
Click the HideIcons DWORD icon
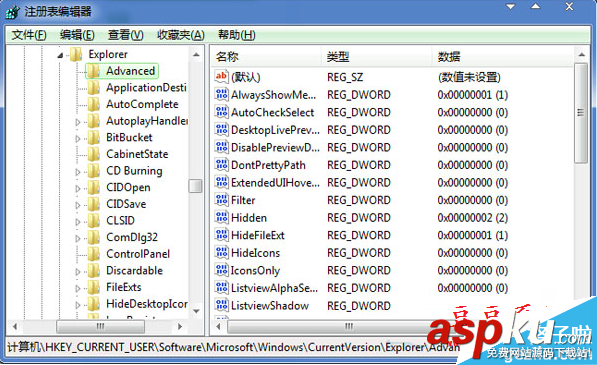coord(221,252)
